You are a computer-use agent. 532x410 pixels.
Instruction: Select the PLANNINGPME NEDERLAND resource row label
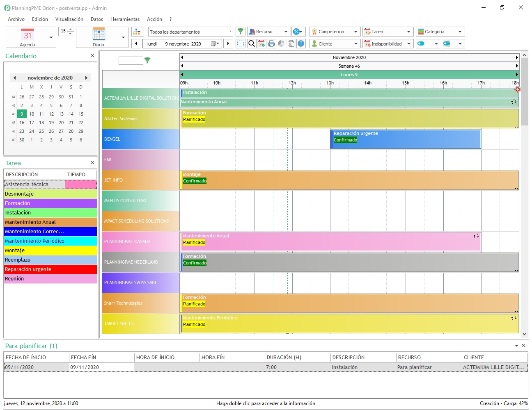[x=141, y=262]
